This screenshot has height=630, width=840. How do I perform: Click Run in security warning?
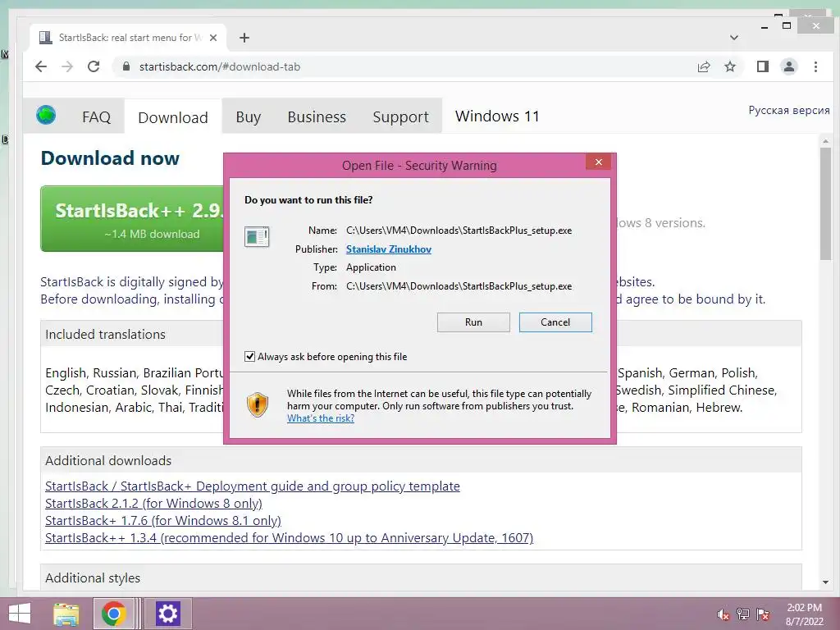(473, 322)
